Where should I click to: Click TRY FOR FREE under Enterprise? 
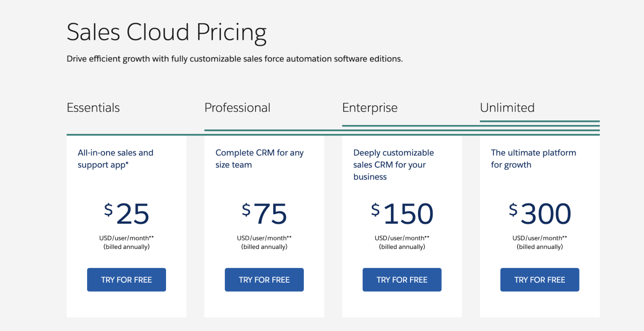pyautogui.click(x=402, y=280)
